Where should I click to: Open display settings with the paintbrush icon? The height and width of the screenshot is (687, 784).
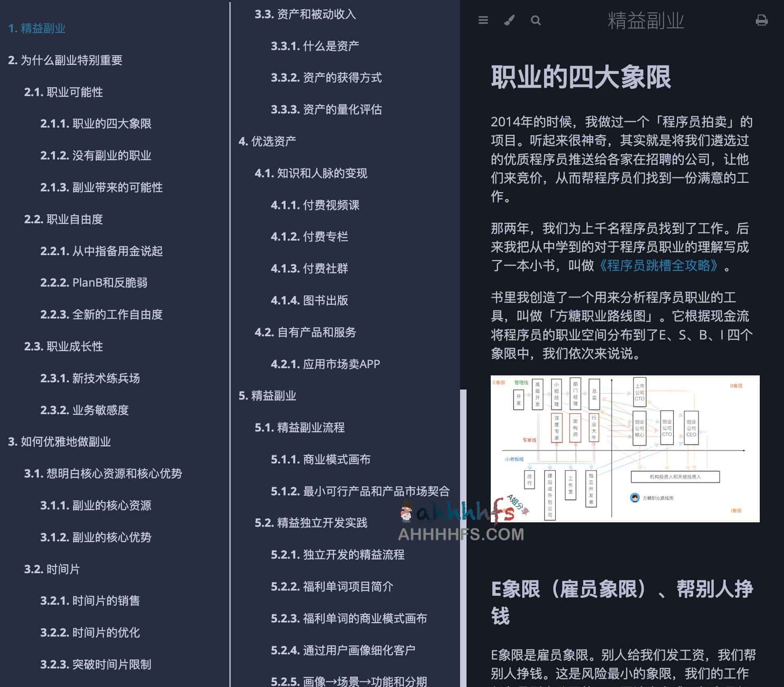coord(509,20)
